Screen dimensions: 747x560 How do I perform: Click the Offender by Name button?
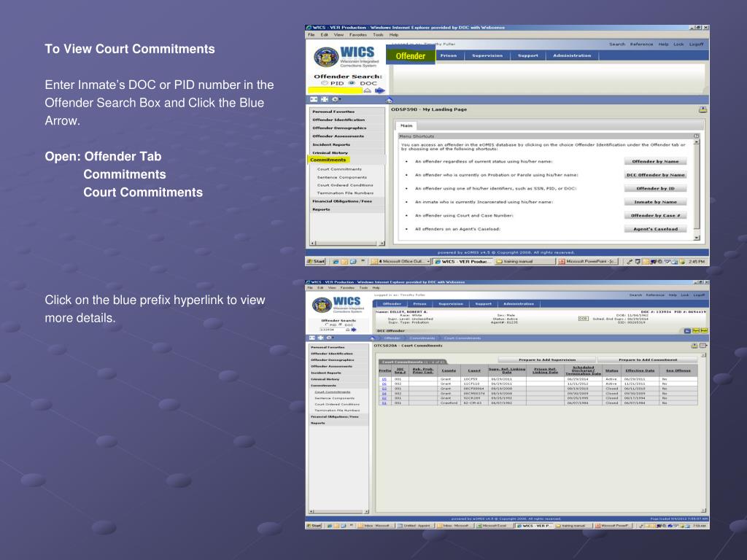(x=656, y=161)
